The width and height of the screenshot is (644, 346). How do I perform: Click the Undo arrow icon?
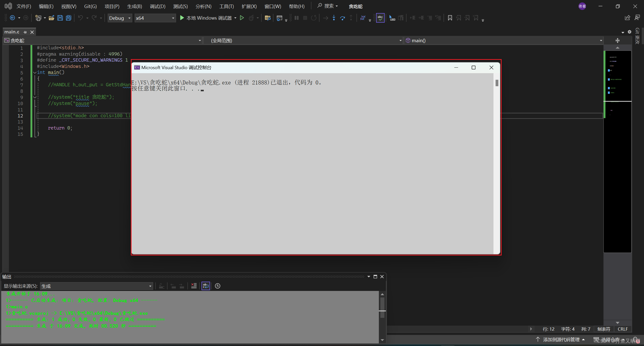point(80,18)
